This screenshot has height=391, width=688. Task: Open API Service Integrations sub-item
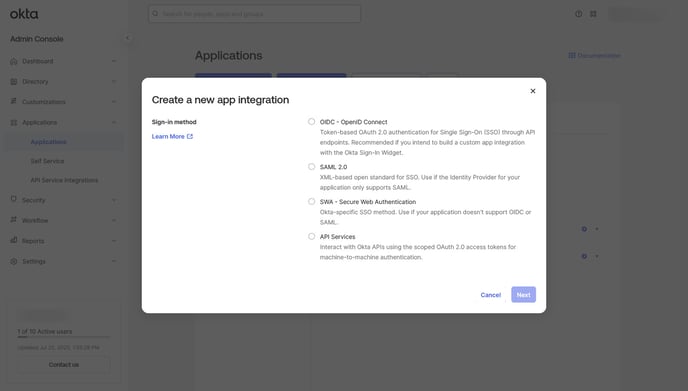pos(64,180)
